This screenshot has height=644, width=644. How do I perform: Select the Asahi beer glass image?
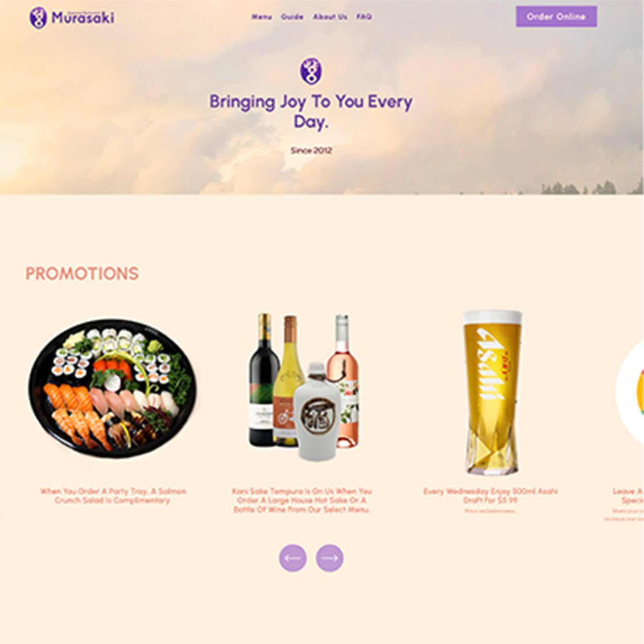tap(491, 392)
